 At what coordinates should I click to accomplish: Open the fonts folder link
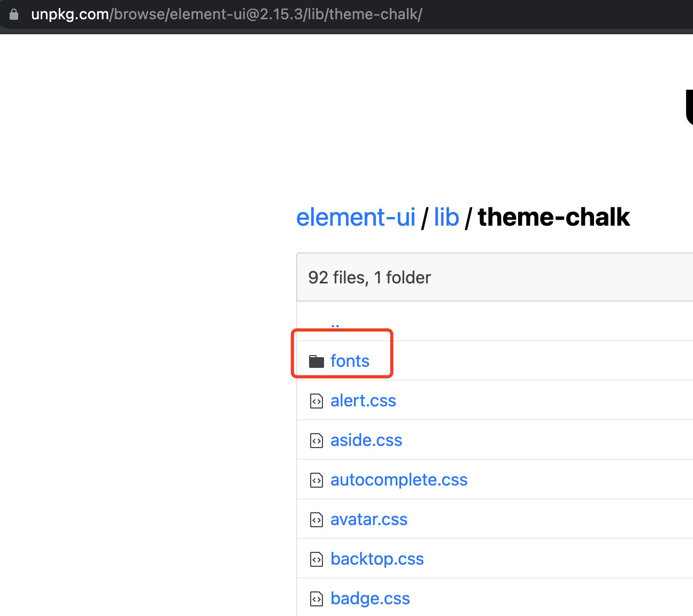tap(350, 361)
